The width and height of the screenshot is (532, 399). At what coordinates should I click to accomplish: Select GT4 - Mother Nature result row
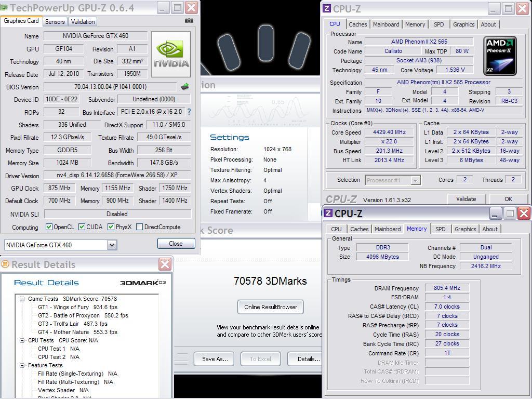click(77, 332)
